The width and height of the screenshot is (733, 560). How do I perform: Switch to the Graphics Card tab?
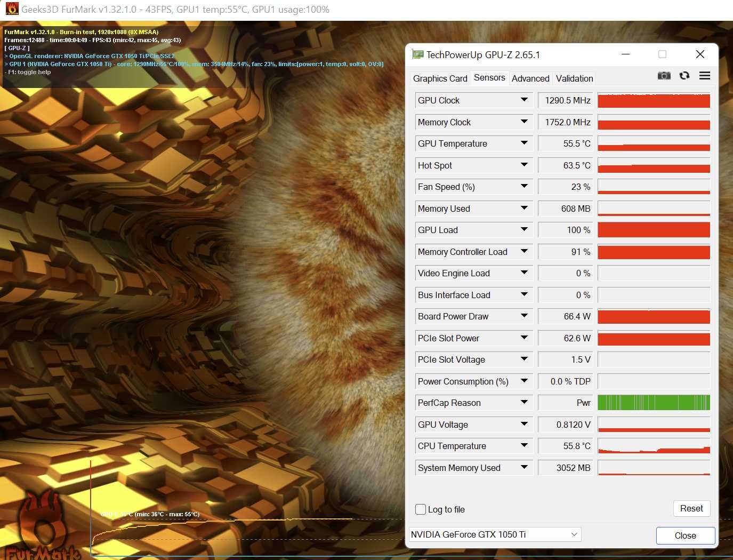[x=440, y=78]
